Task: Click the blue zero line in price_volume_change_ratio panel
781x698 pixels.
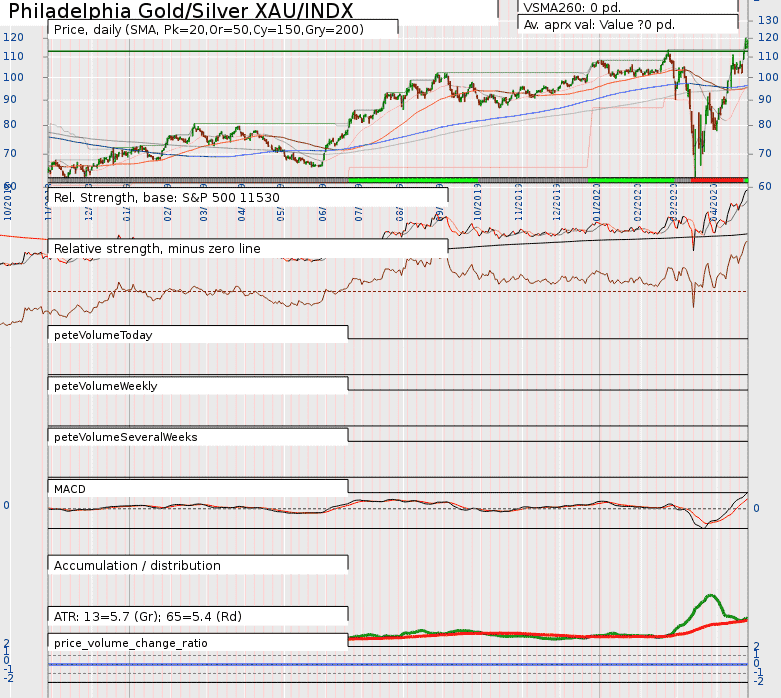Action: point(398,665)
